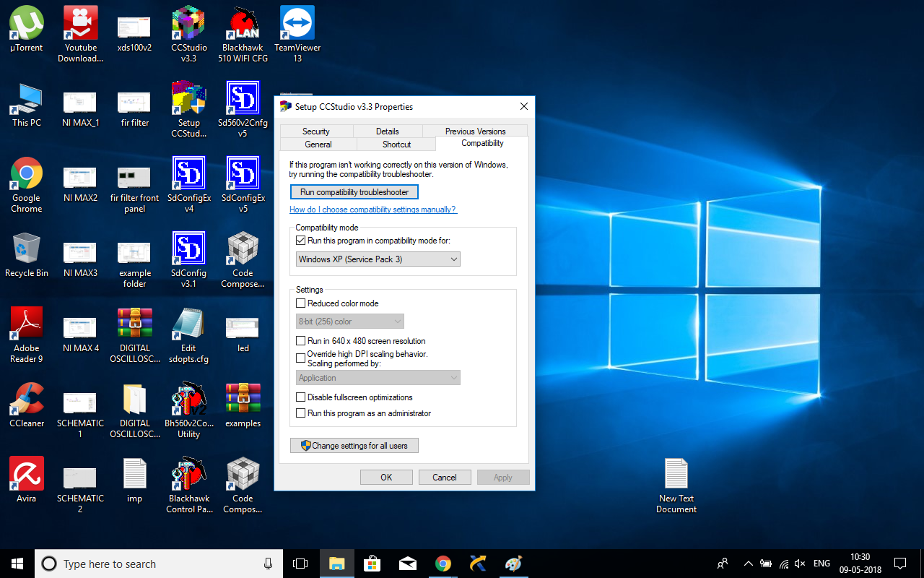Switch to the General tab
This screenshot has height=578, width=924.
point(318,144)
